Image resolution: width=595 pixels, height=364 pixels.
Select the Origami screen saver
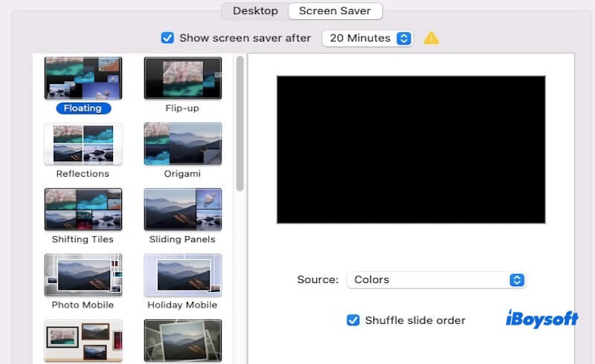tap(182, 143)
